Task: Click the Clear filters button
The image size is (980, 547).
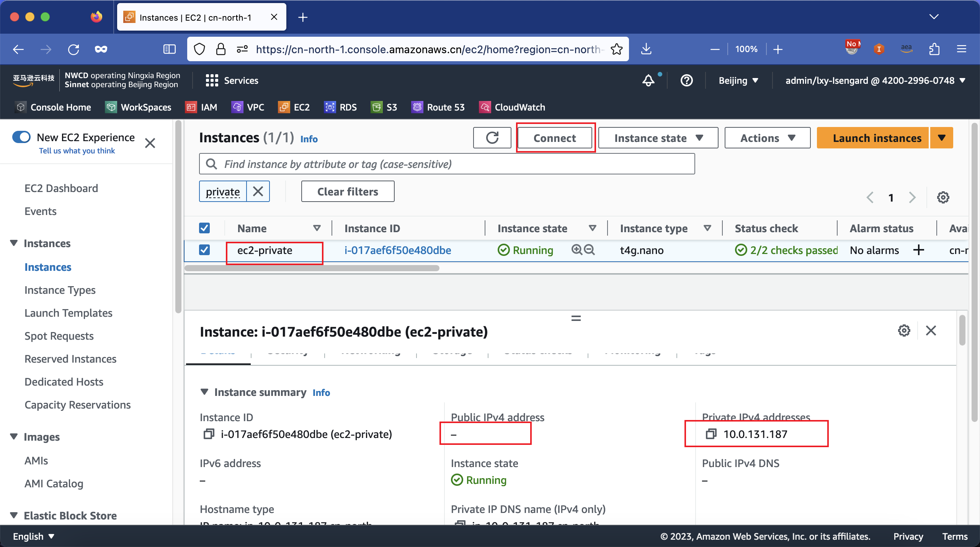Action: click(348, 191)
